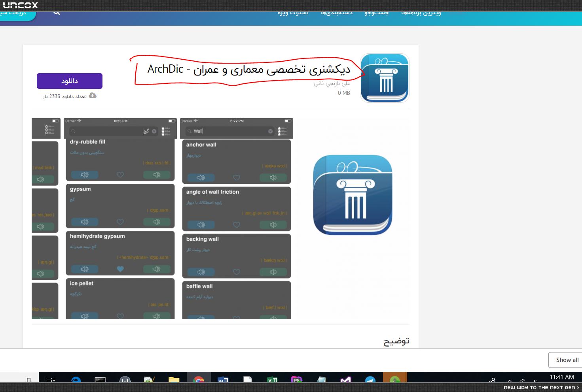Play green speaker on hemihydrate gypsum card
This screenshot has height=392, width=582.
click(157, 269)
